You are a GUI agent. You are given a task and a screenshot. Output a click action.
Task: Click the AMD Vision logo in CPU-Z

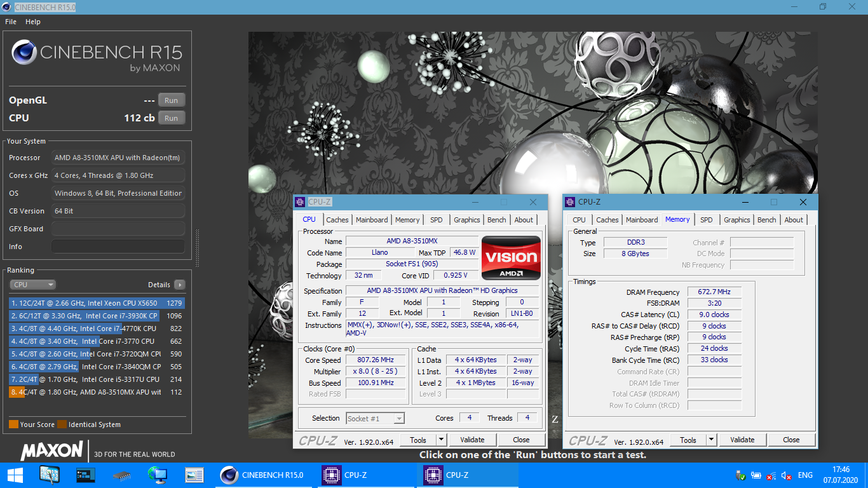click(511, 258)
